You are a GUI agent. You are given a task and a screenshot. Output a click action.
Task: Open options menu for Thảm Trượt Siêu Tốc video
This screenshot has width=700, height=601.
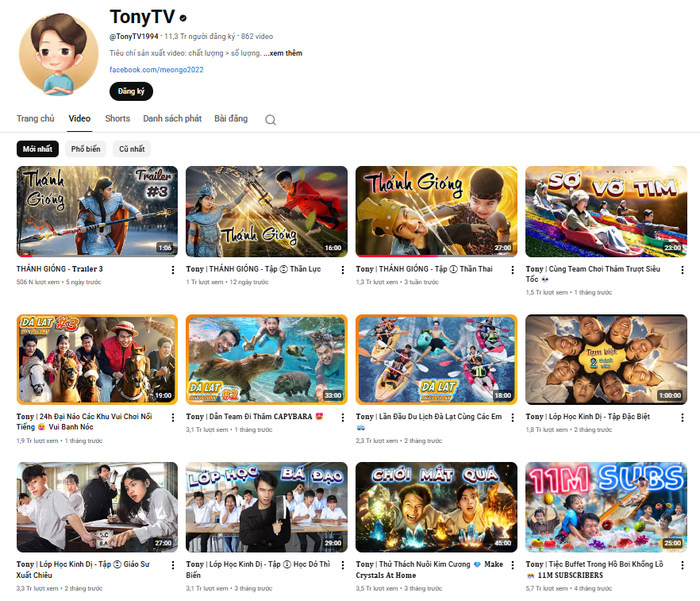(682, 270)
